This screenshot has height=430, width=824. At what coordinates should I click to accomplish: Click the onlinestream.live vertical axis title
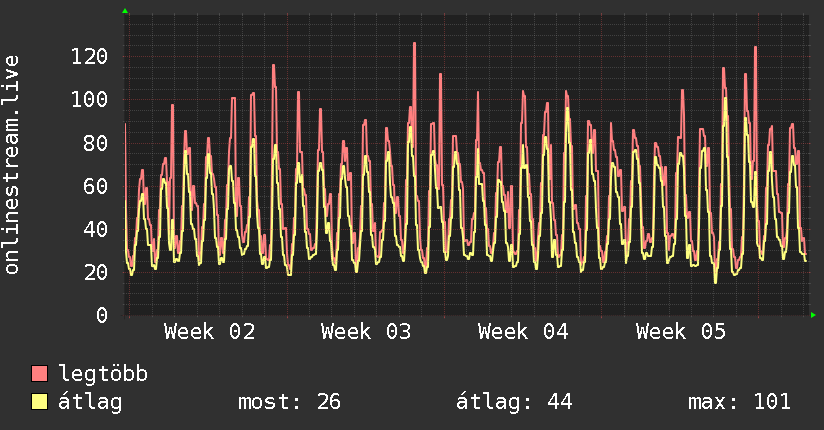[x=12, y=165]
